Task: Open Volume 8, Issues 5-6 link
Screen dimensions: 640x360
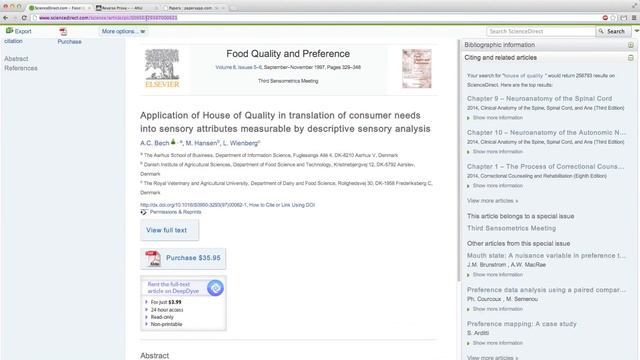Action: coord(238,67)
